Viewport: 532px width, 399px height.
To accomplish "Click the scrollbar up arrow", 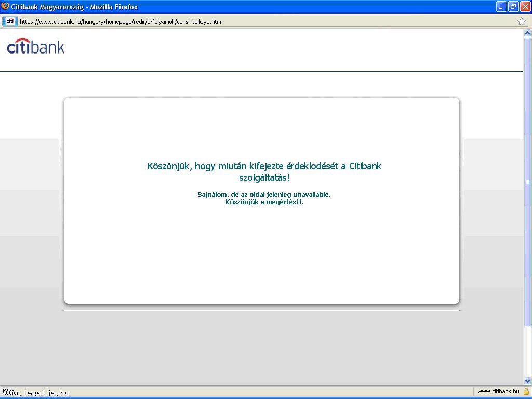I will pos(528,33).
